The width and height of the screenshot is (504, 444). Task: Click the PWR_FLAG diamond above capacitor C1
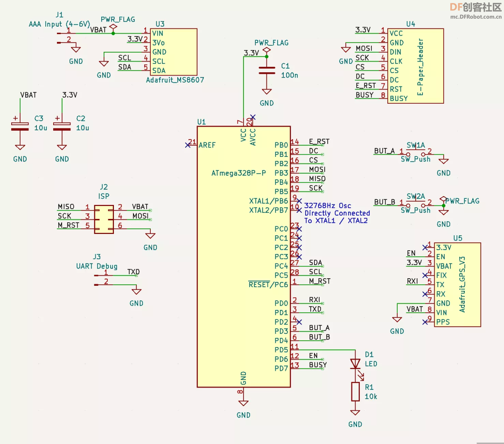point(266,50)
